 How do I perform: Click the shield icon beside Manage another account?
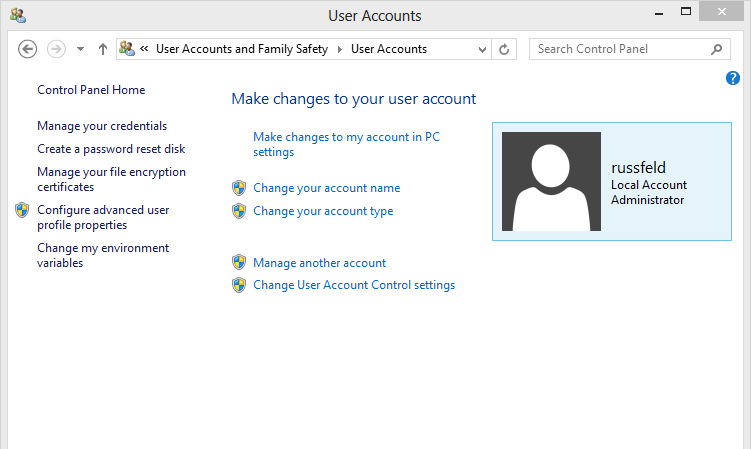[239, 263]
